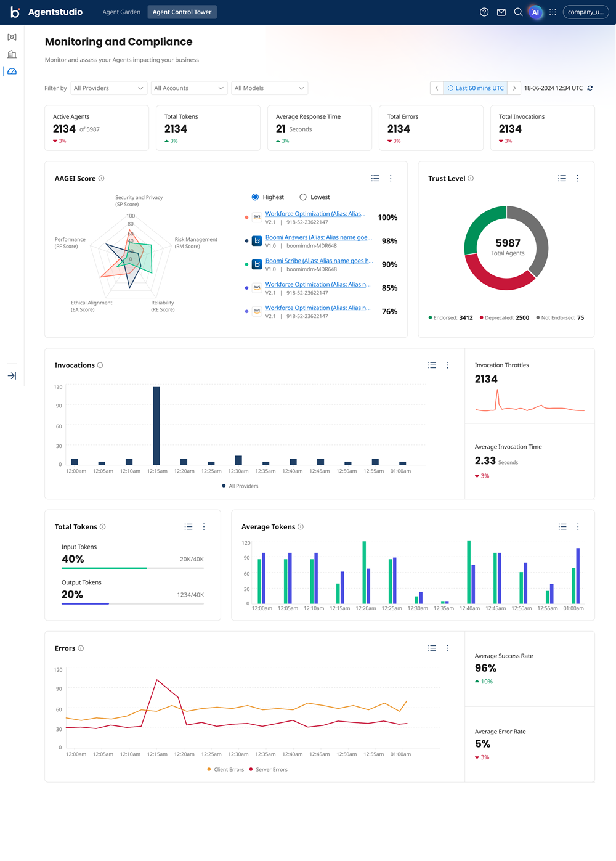
Task: Switch to the Agent Garden tab
Action: 121,12
